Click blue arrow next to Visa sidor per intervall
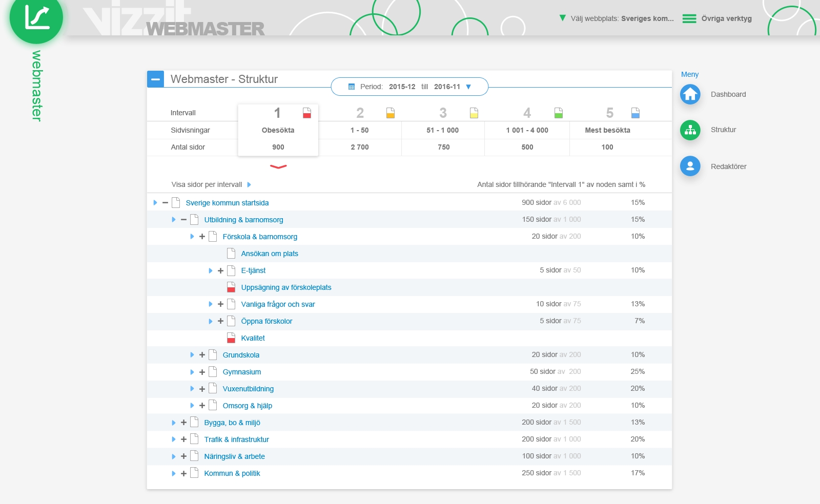The width and height of the screenshot is (820, 504). 249,184
